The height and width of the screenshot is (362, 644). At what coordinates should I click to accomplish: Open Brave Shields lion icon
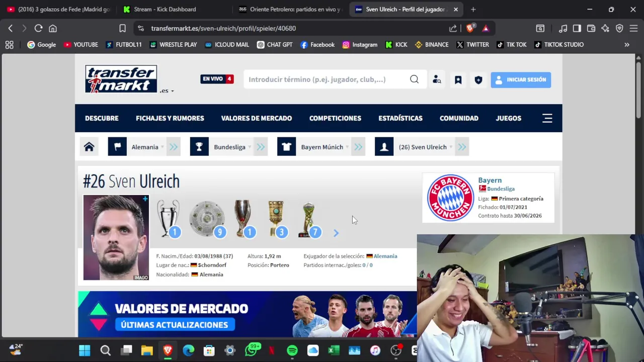[470, 28]
